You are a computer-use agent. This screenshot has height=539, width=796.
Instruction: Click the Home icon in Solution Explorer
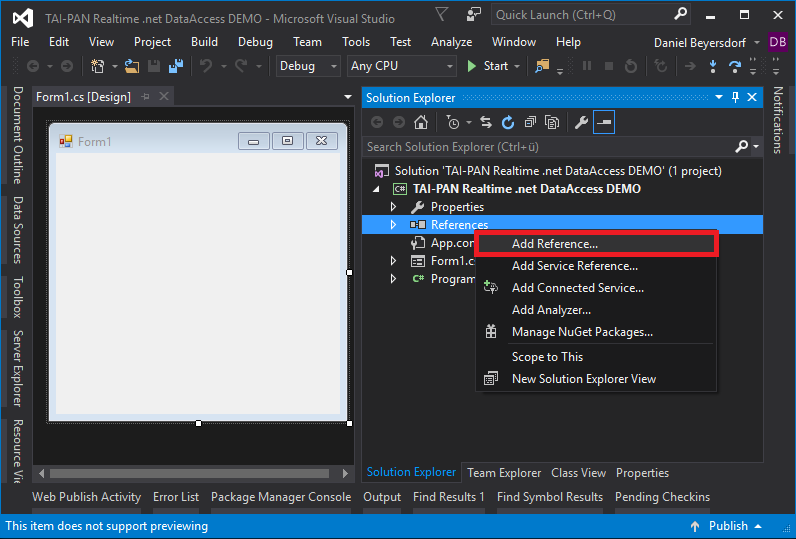pos(421,122)
